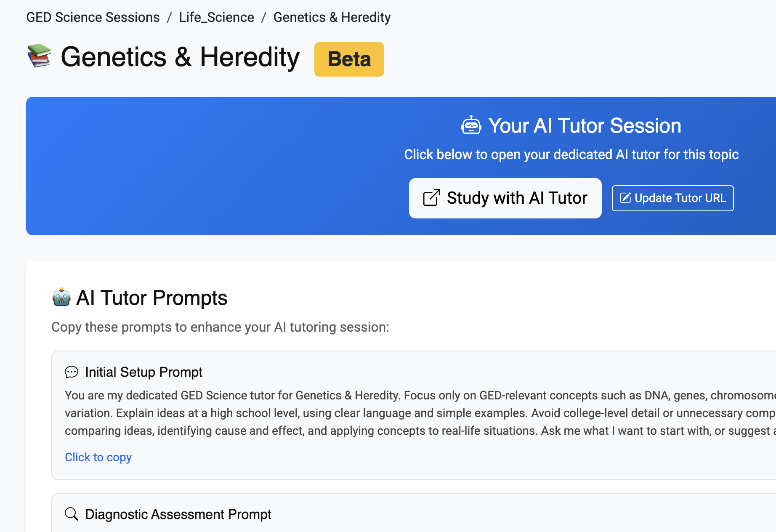Click the pencil edit icon on Update button

(625, 198)
